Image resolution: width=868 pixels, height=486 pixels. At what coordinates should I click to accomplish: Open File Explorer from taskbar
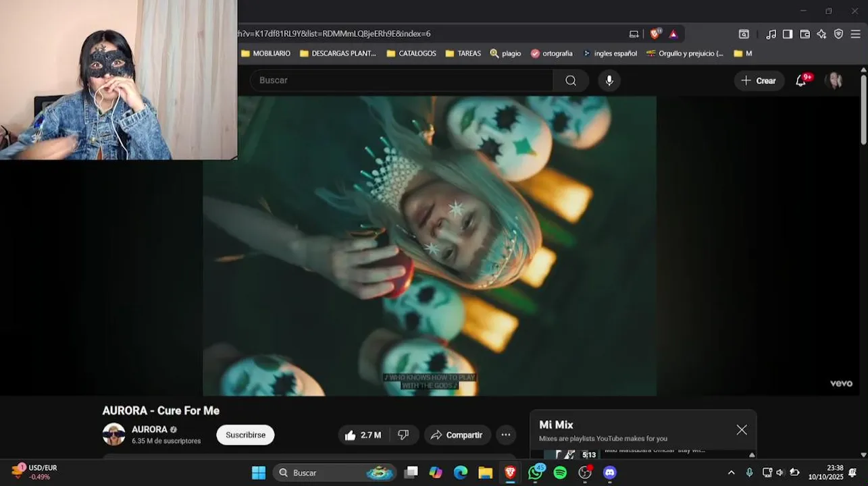[x=485, y=473]
